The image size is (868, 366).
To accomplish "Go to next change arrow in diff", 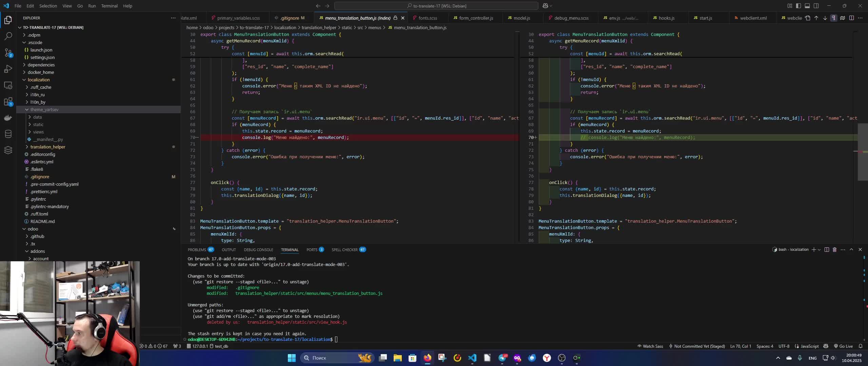I will click(825, 18).
